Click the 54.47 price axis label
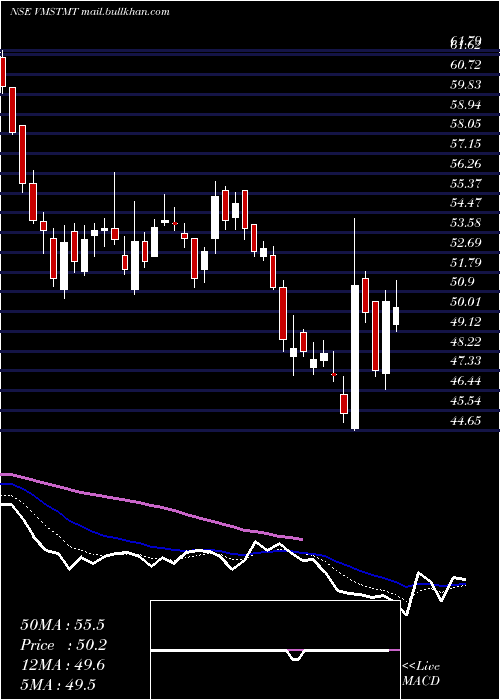Image resolution: width=500 pixels, height=700 pixels. point(466,203)
